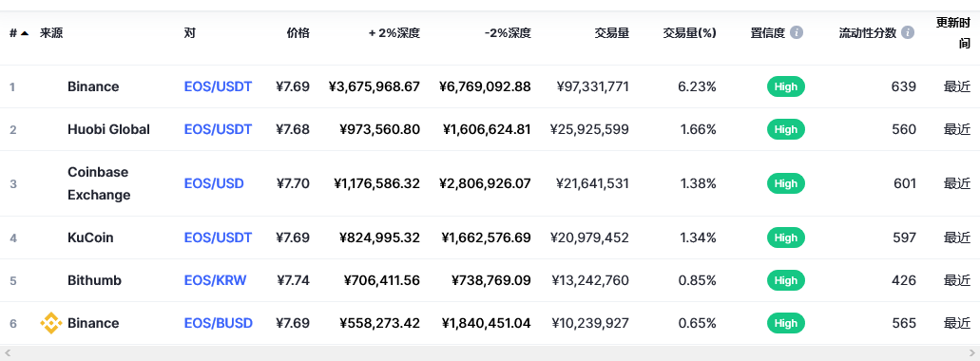Open the EOS/USD pair for Coinbase Exchange
The image size is (980, 361).
pyautogui.click(x=214, y=183)
